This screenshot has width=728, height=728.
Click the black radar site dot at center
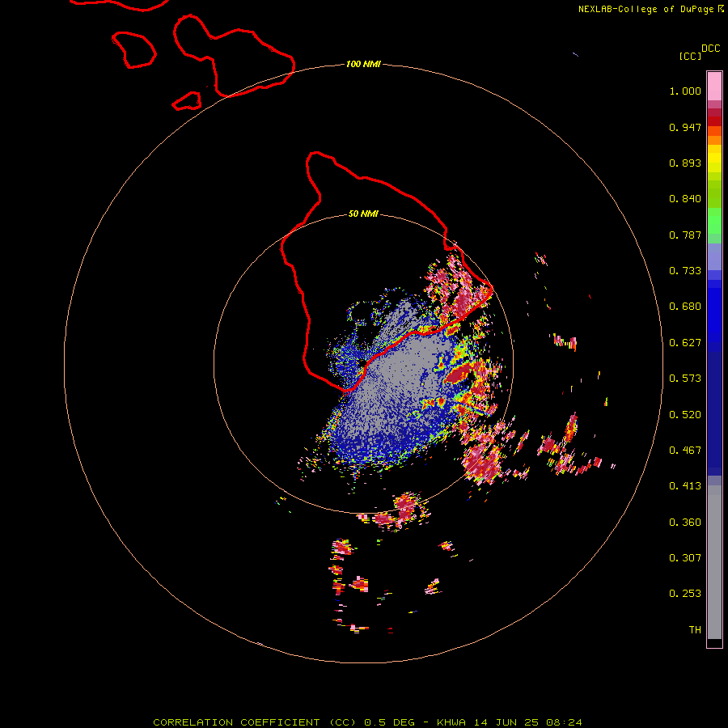coord(362,363)
